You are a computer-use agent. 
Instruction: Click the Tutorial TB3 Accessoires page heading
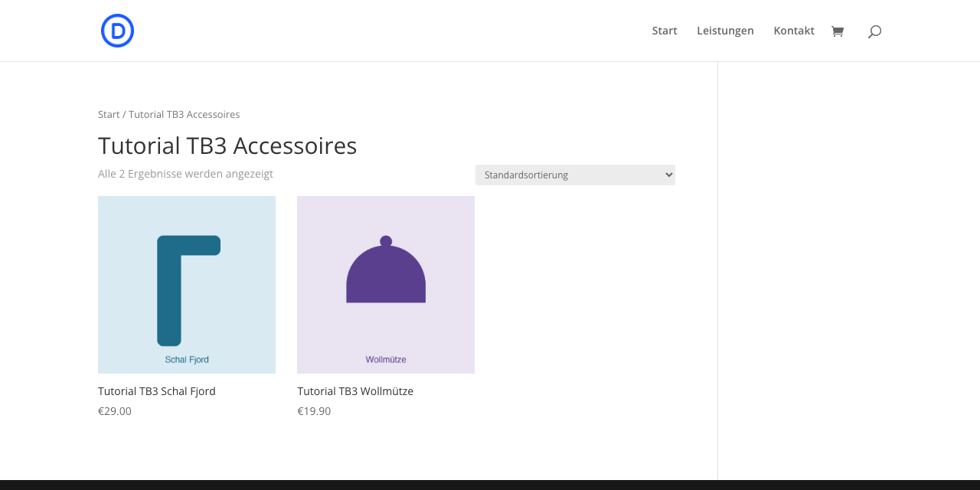click(x=227, y=145)
